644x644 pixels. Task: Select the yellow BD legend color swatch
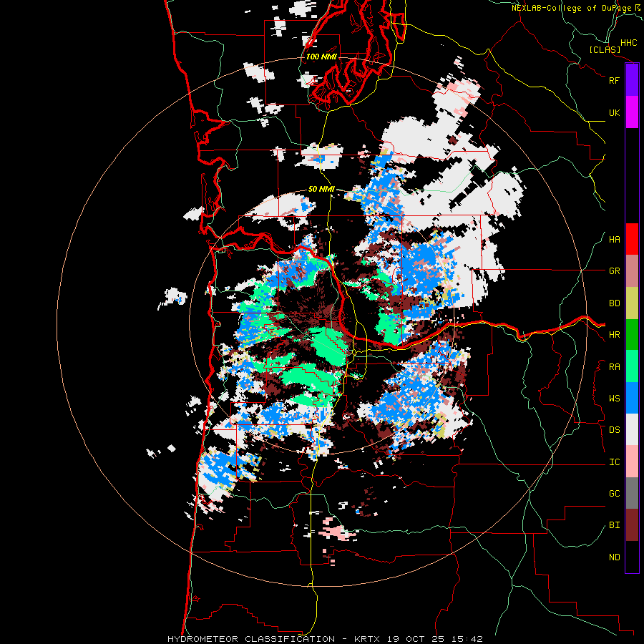[x=632, y=303]
